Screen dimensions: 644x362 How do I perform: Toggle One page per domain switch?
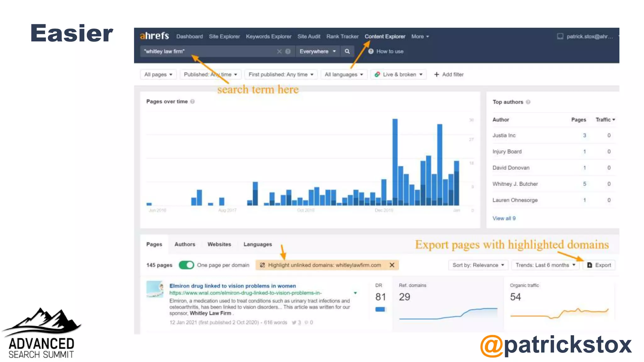pos(186,265)
